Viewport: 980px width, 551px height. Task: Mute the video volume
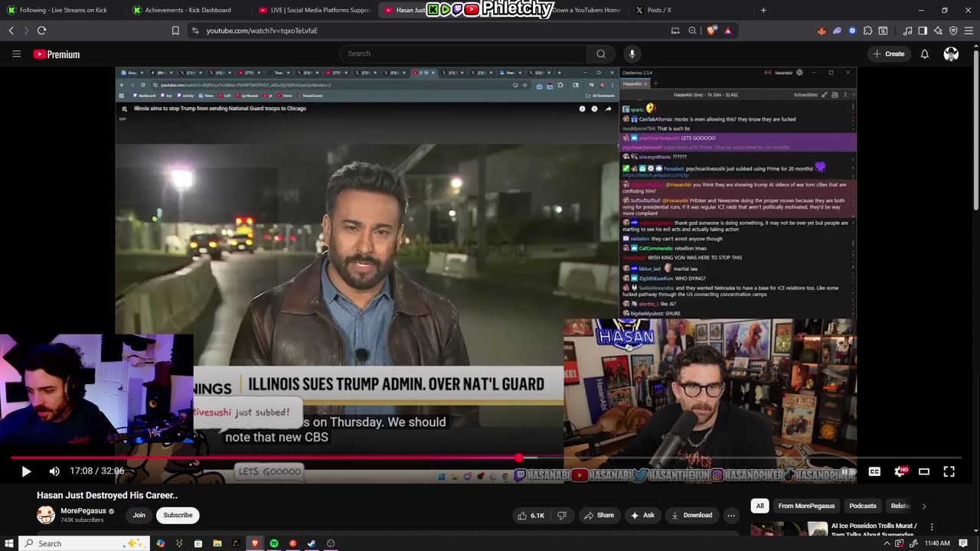pyautogui.click(x=54, y=471)
